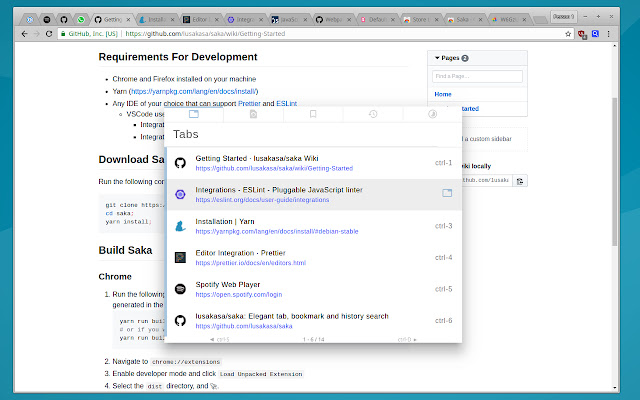Copy the wiki clone URL to clipboard
This screenshot has width=640, height=400.
pos(520,181)
